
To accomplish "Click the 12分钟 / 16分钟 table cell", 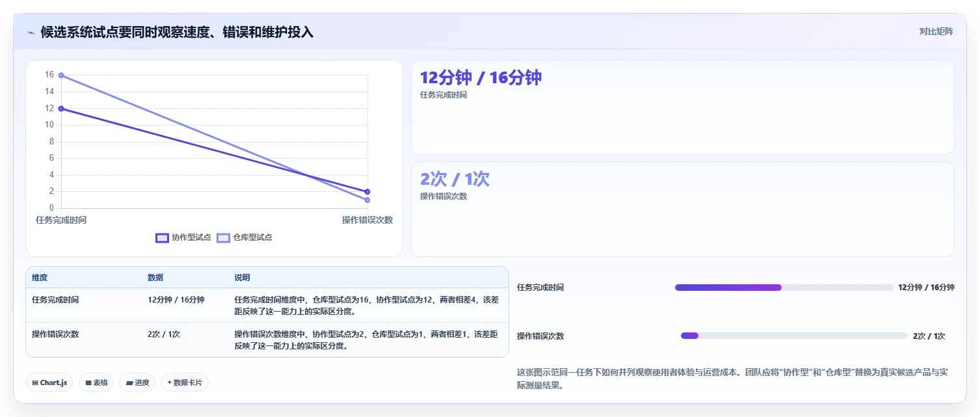I will [x=176, y=300].
